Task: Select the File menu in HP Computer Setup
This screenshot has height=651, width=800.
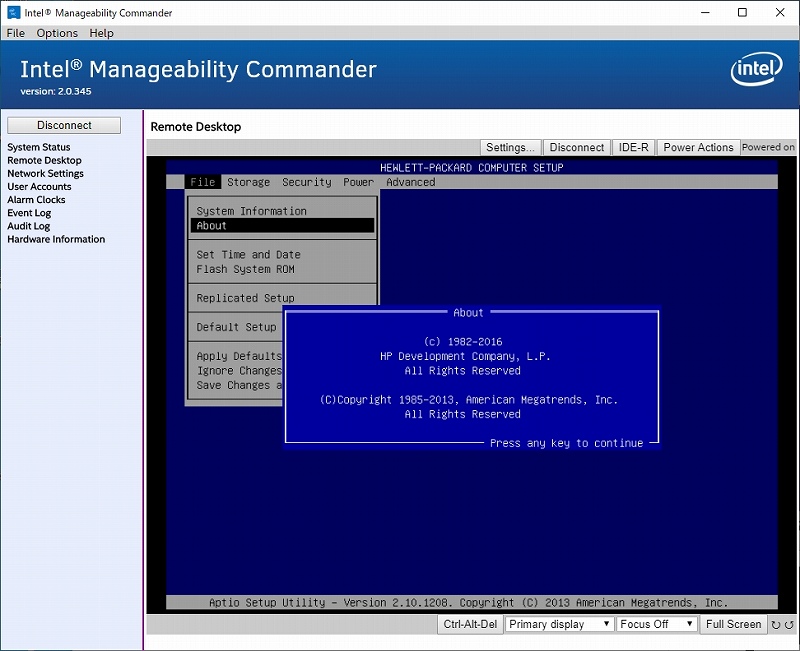Action: 203,182
